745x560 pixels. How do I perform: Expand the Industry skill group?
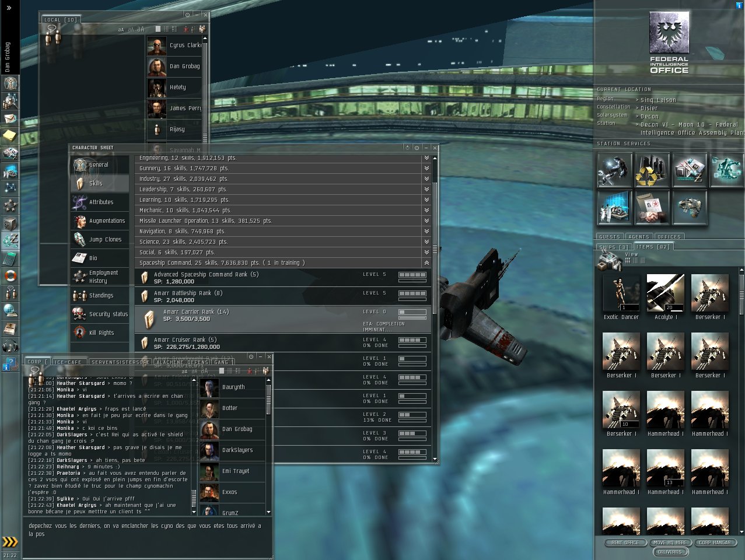[426, 178]
